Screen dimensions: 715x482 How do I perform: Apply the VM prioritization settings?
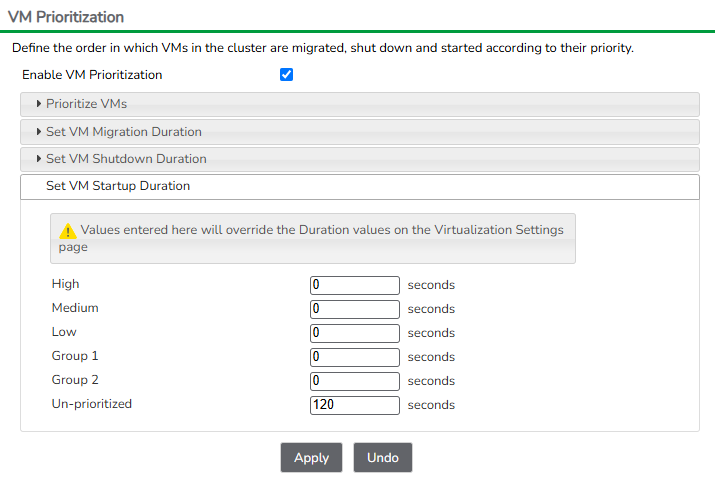[311, 457]
